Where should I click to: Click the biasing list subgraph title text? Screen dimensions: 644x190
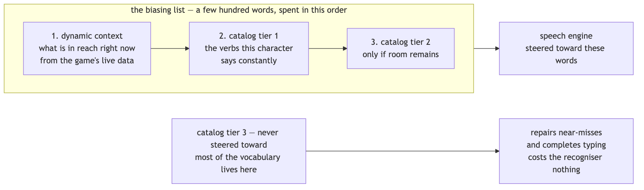[239, 10]
